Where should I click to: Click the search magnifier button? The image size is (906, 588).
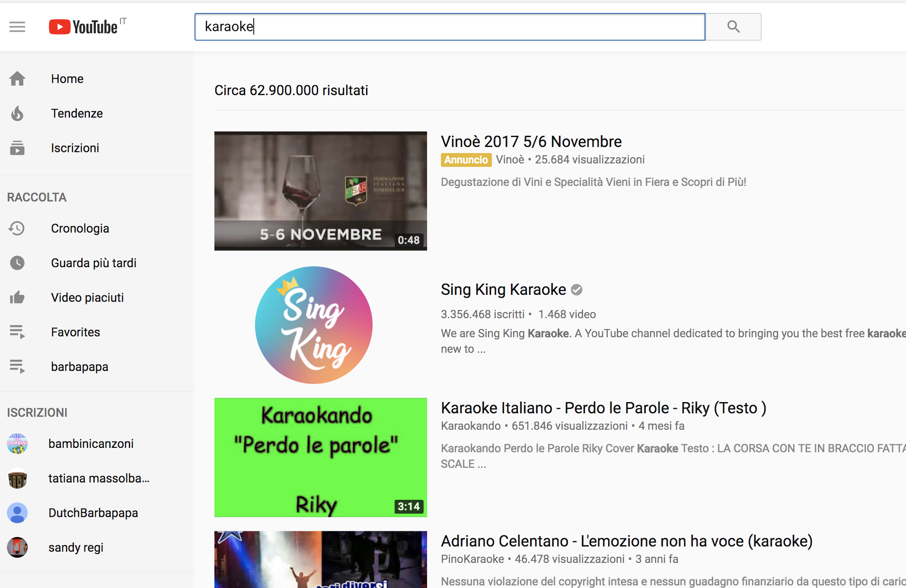(734, 27)
